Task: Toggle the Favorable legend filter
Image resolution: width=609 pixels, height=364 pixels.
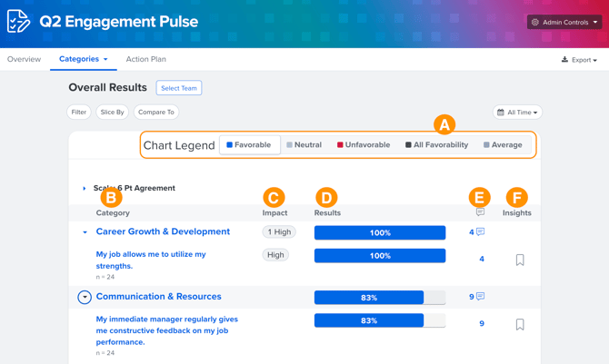Action: (249, 145)
